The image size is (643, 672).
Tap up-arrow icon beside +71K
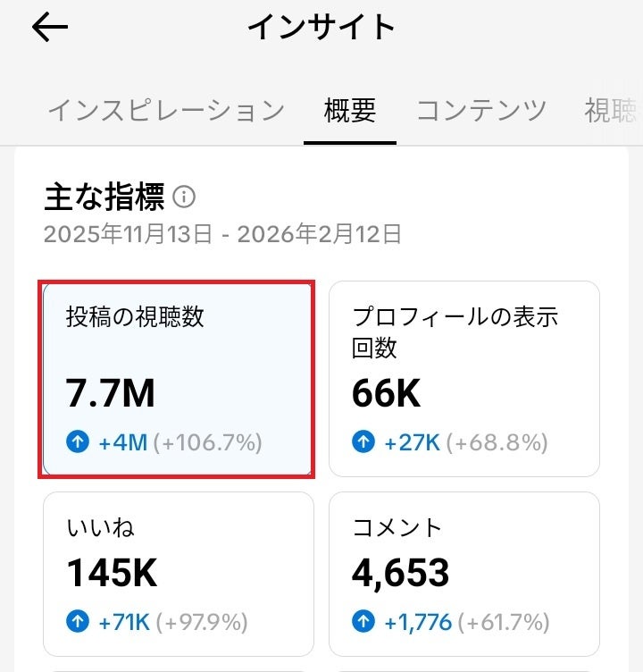pyautogui.click(x=78, y=622)
